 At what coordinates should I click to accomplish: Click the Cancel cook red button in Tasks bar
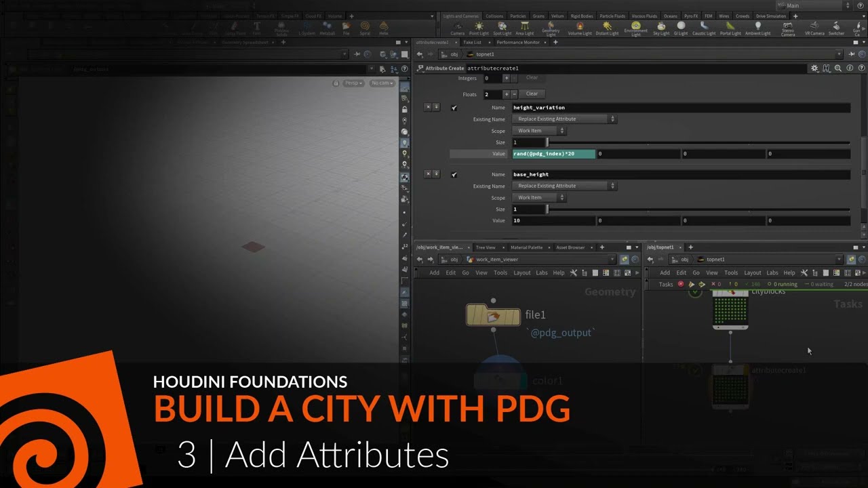[x=681, y=284]
